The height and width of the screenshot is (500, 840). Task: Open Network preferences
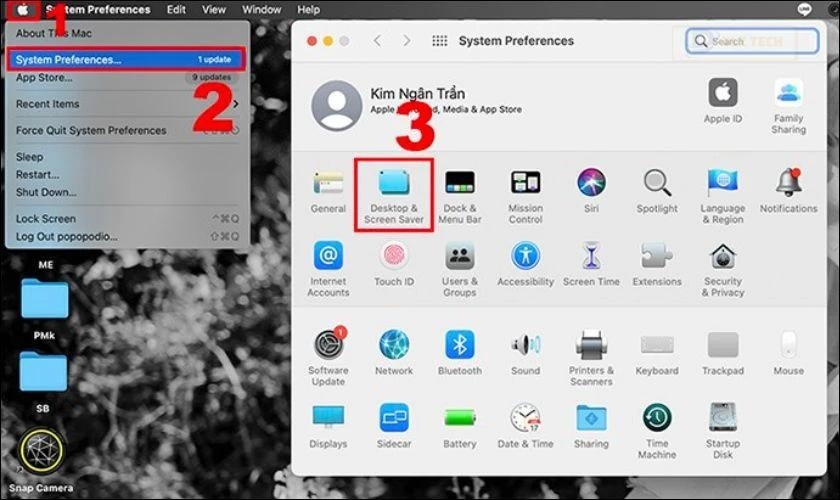click(x=394, y=353)
